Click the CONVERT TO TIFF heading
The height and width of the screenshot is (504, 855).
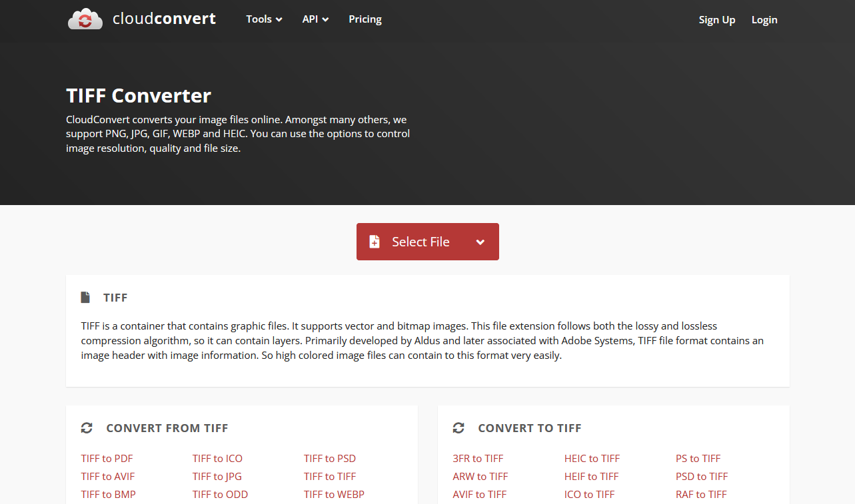pos(530,428)
